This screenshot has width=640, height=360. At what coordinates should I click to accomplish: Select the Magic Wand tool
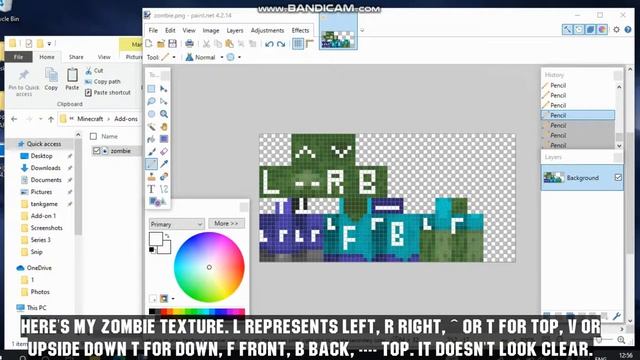pyautogui.click(x=151, y=127)
